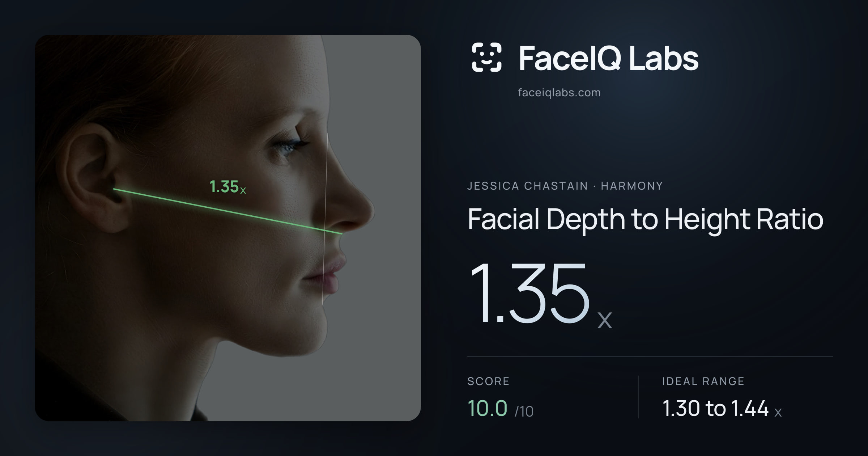Click the FaceIQ Labs face-scan logo icon

click(486, 57)
